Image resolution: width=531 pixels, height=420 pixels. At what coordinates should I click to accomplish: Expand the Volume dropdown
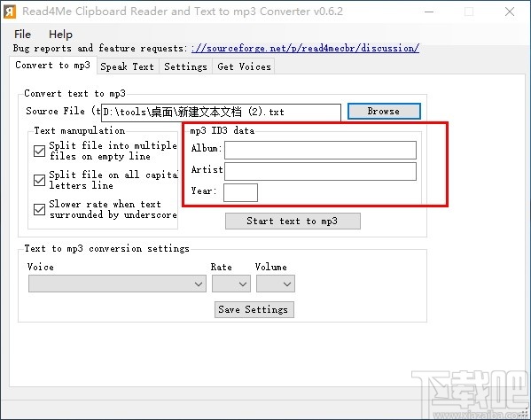pyautogui.click(x=276, y=284)
